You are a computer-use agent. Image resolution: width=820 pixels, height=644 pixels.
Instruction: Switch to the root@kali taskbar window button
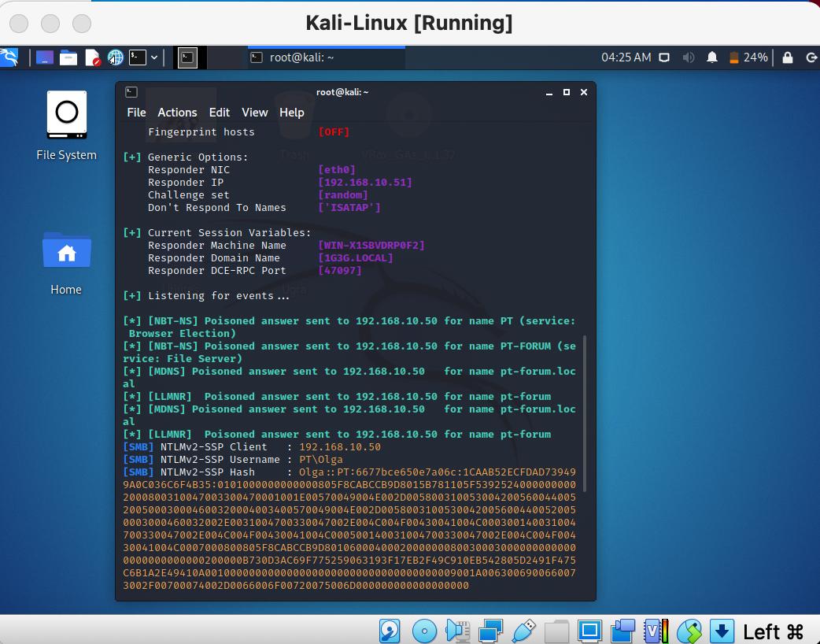click(327, 57)
